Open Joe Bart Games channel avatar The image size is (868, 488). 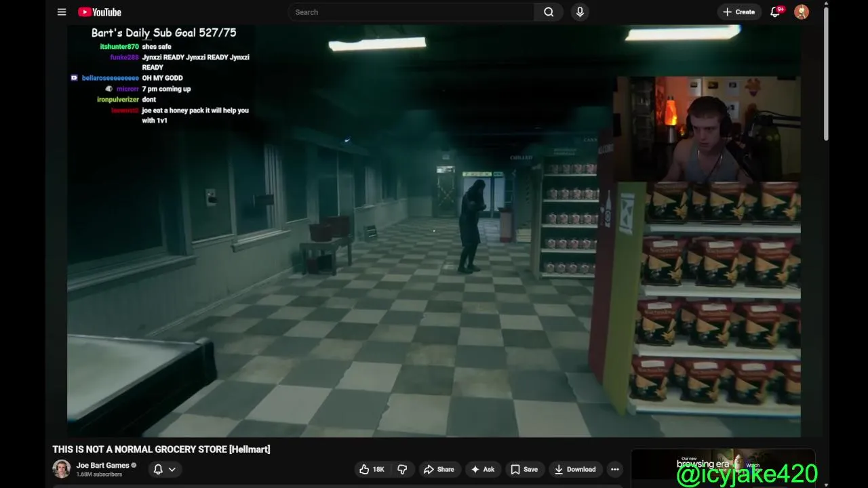click(62, 469)
